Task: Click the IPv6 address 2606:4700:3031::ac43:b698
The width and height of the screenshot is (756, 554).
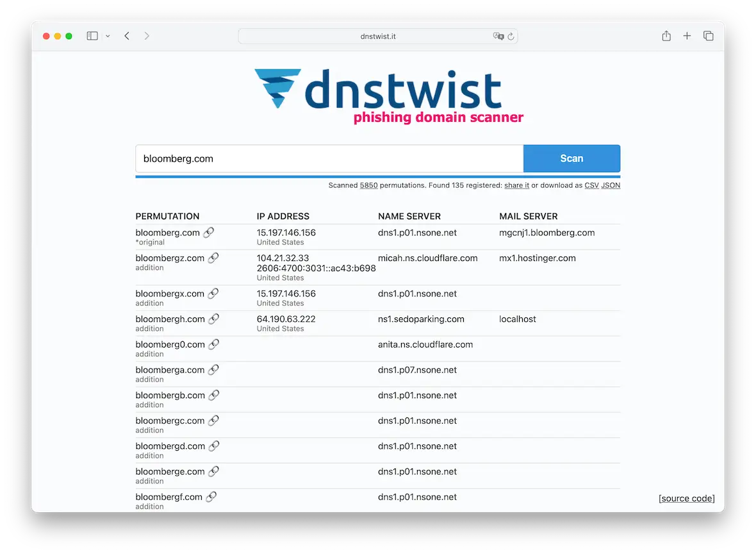Action: 316,268
